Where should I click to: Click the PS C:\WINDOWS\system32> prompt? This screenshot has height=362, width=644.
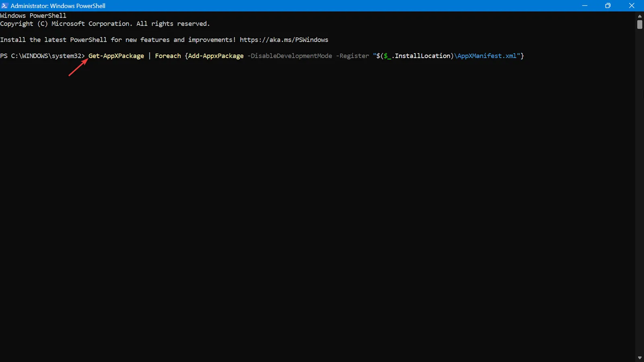42,56
